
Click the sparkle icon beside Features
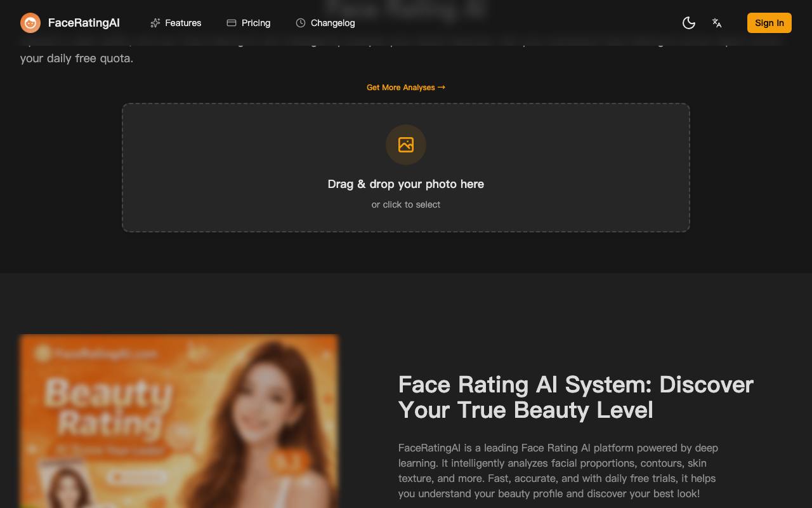point(155,23)
